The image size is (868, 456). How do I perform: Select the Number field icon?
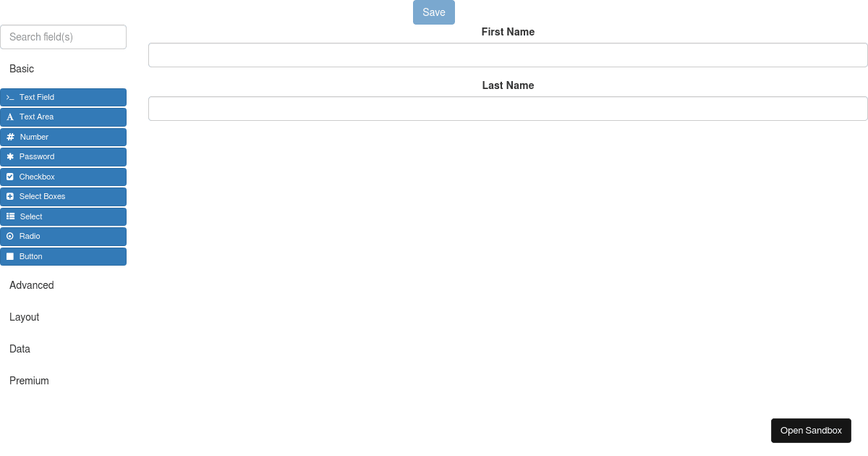pyautogui.click(x=9, y=137)
